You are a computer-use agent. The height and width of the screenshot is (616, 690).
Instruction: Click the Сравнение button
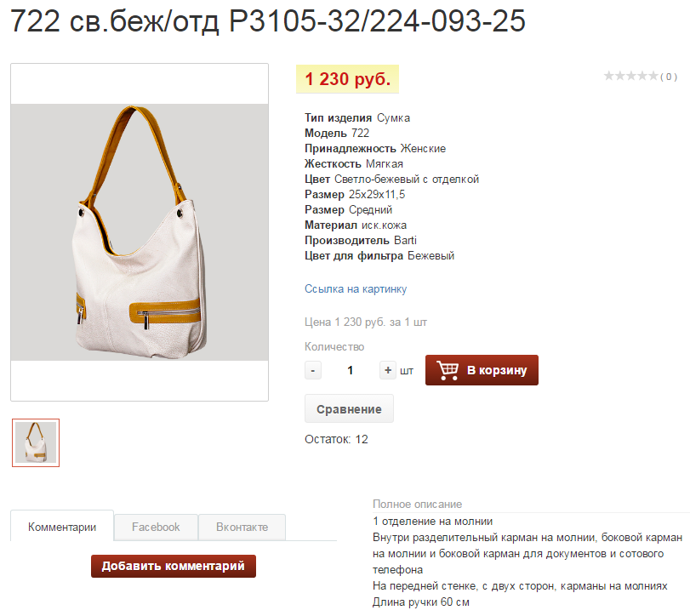[349, 408]
